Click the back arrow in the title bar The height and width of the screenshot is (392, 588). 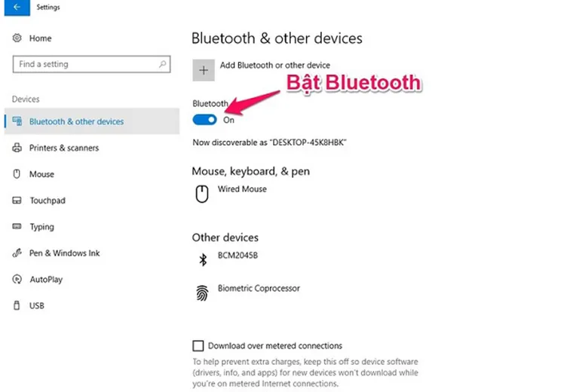(17, 8)
